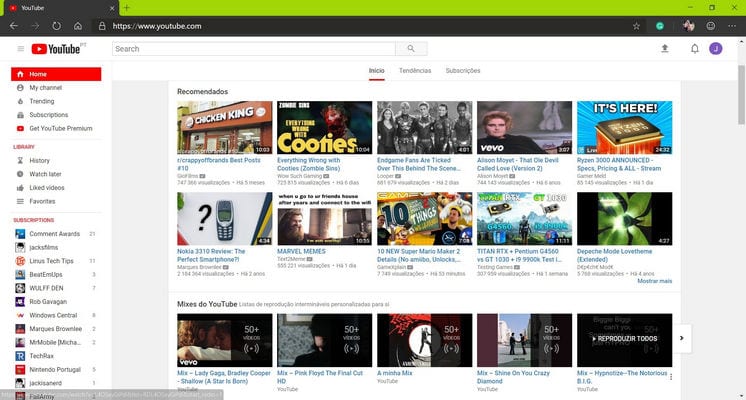746x400 pixels.
Task: Show notifications bell
Action: [x=694, y=49]
